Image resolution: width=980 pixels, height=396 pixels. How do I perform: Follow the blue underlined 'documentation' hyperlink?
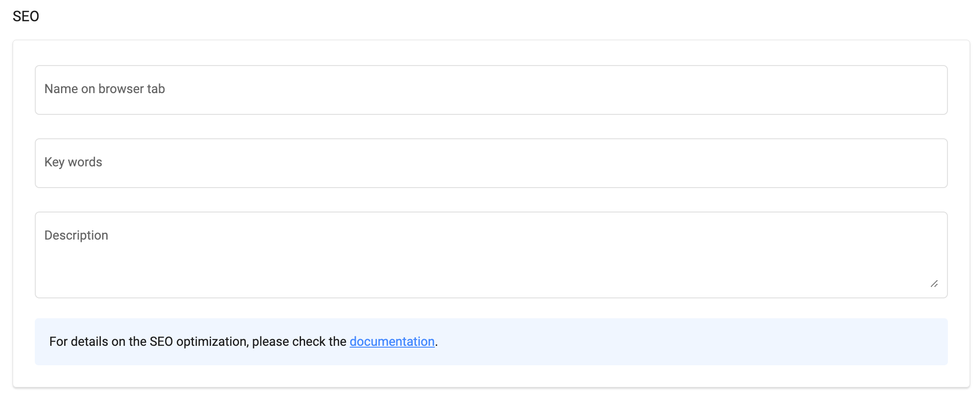[x=392, y=341]
